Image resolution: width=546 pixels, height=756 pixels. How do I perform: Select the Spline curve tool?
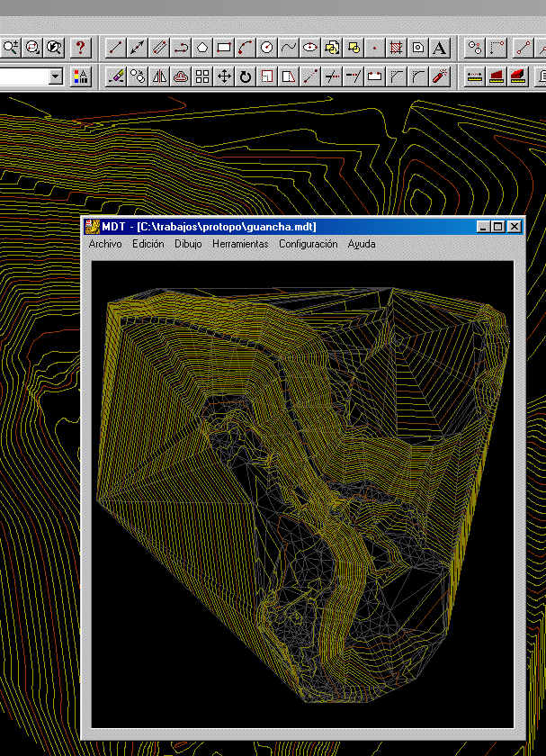point(289,48)
